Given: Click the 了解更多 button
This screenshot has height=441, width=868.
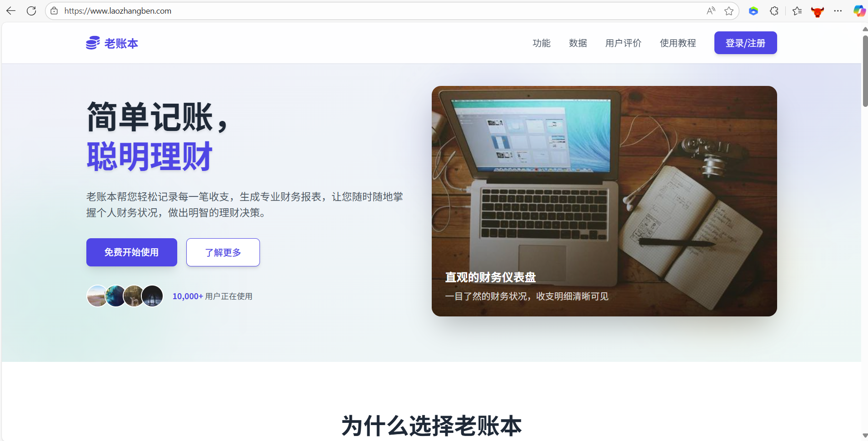Looking at the screenshot, I should [x=223, y=252].
